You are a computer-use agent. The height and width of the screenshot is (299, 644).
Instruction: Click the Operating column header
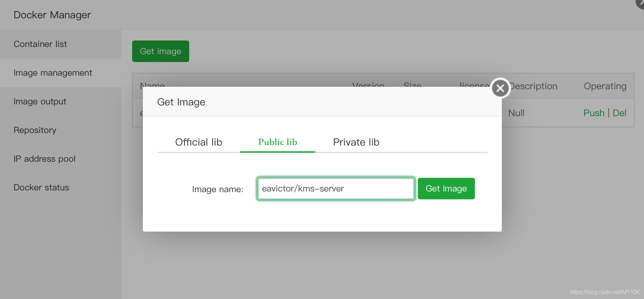[x=605, y=86]
